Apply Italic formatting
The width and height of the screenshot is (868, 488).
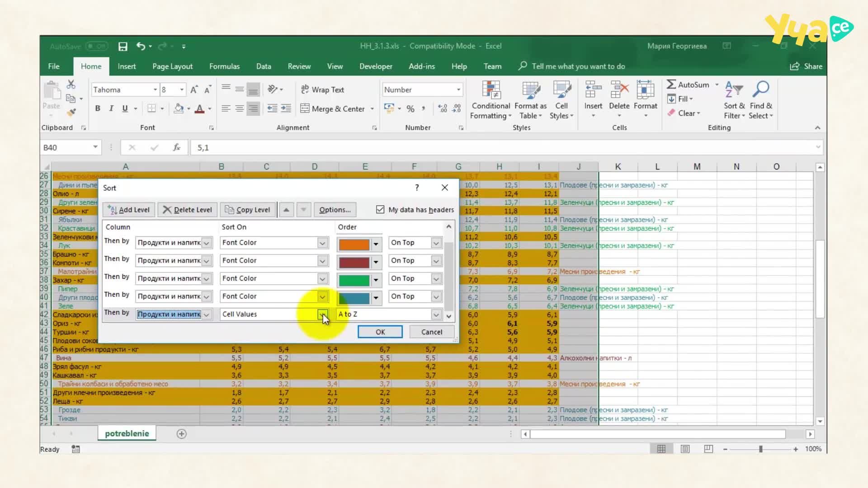[111, 108]
